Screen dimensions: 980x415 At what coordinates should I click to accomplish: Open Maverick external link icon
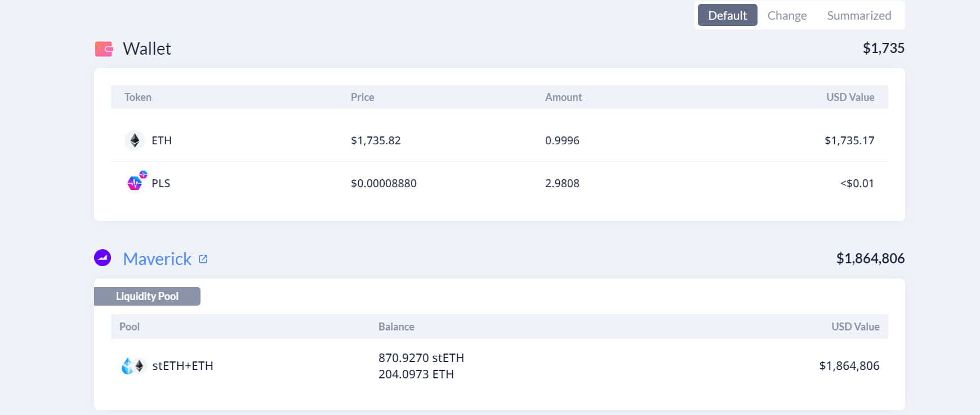(203, 259)
